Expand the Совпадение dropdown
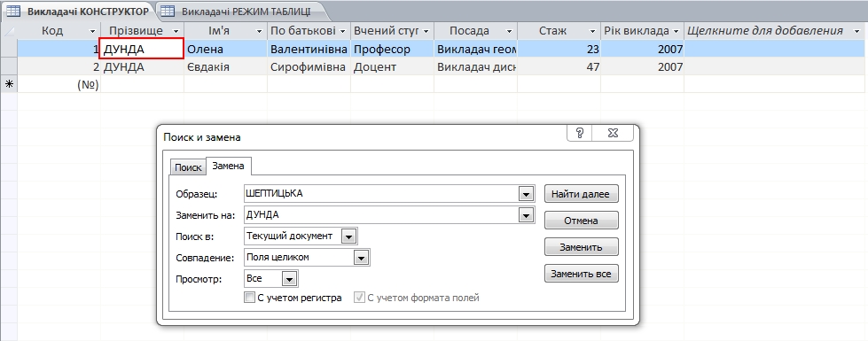The height and width of the screenshot is (341, 868). (361, 258)
